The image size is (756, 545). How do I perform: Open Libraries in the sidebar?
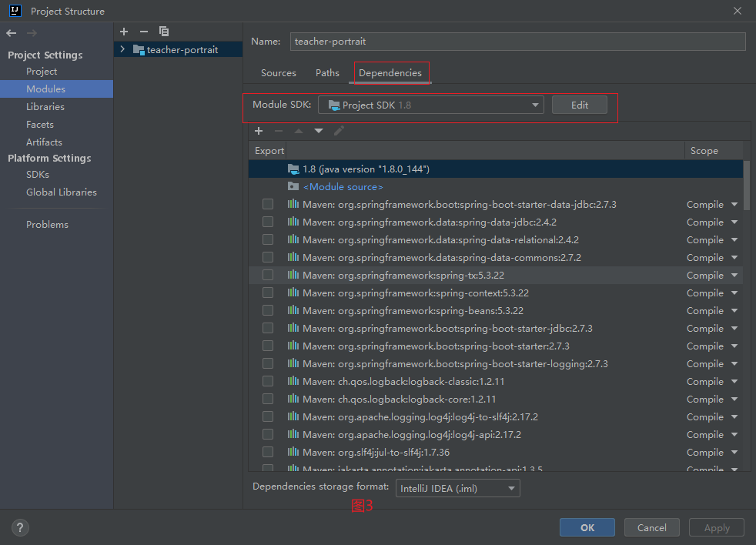coord(45,106)
